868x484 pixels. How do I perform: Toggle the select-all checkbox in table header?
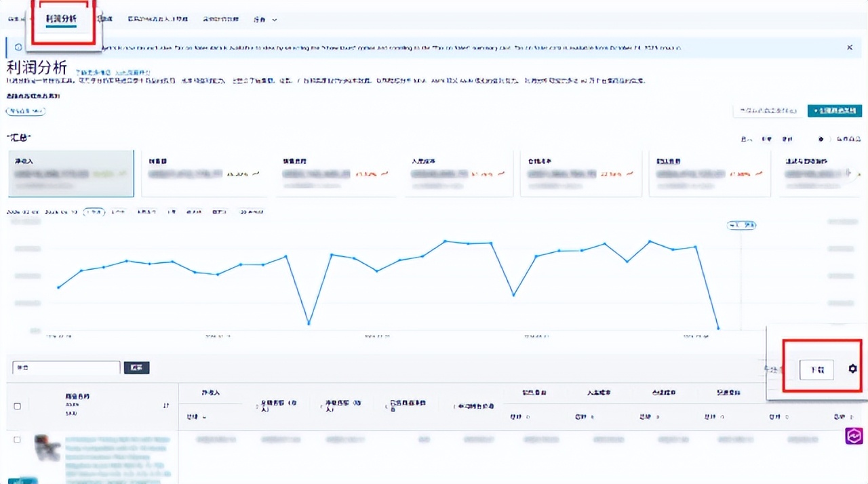[18, 406]
